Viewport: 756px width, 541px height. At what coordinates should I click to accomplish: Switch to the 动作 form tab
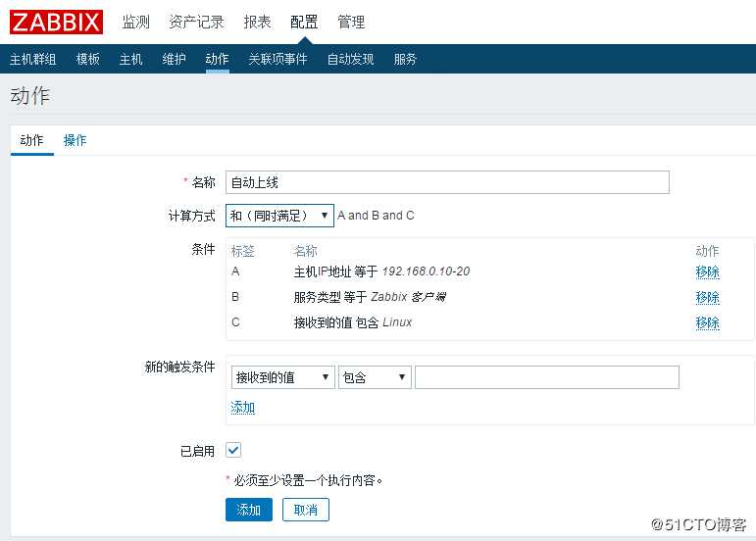tap(31, 141)
